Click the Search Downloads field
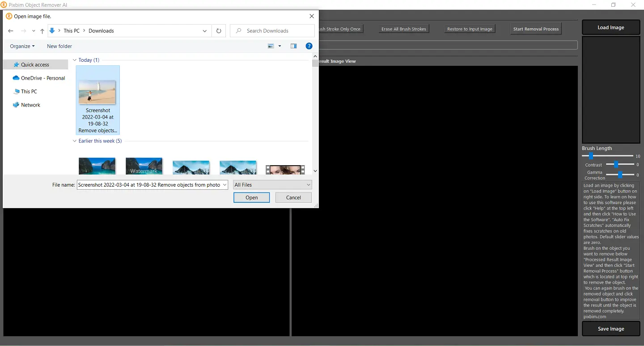The image size is (644, 346). (272, 31)
